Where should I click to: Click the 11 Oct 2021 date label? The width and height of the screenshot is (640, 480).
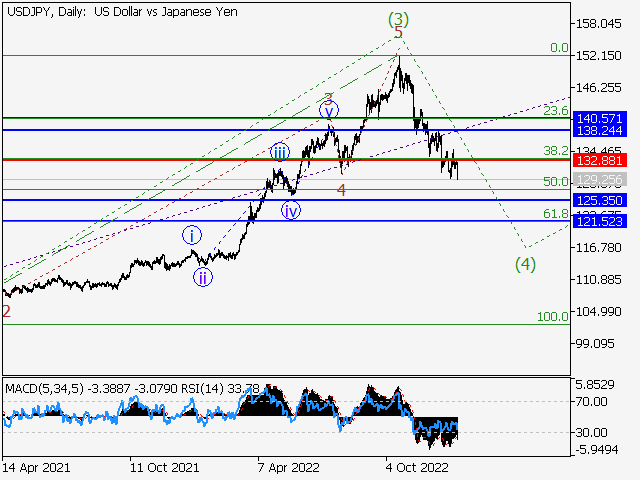coord(164,467)
